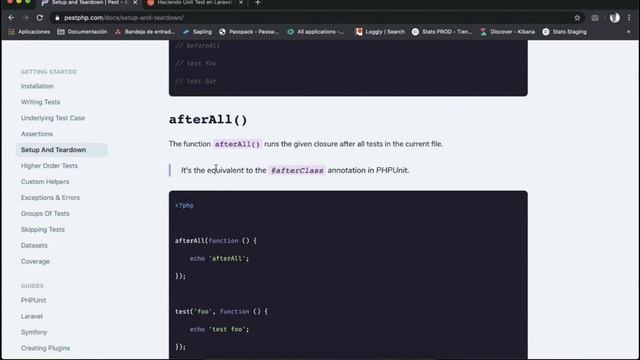Open the Chrome profile avatar
Screen dimensions: 640x360
tap(614, 18)
